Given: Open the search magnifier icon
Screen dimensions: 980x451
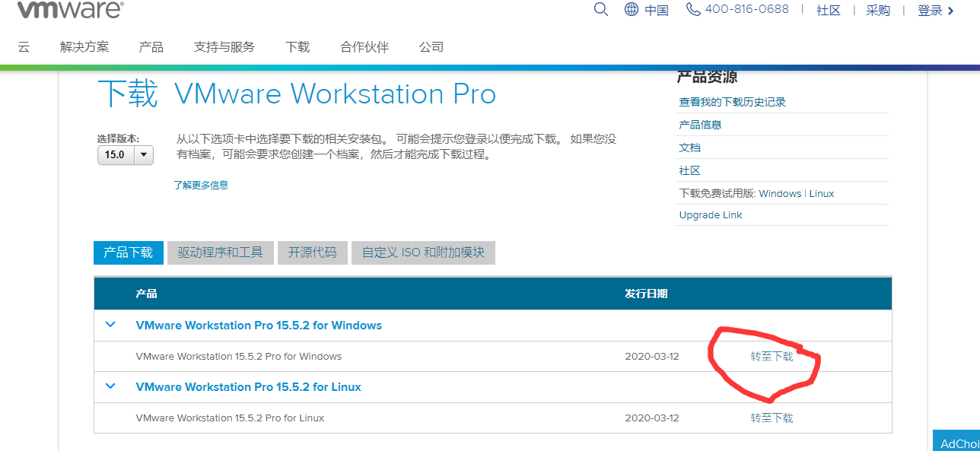Looking at the screenshot, I should [x=601, y=9].
